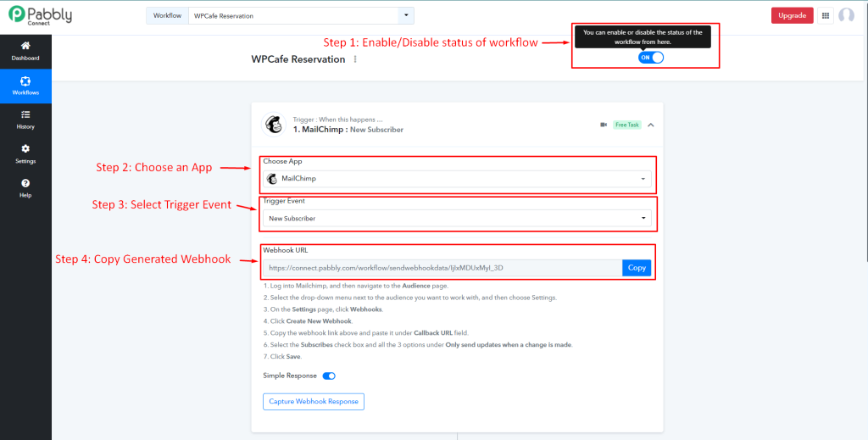Click the Pabbly Connect logo

pyautogui.click(x=40, y=15)
